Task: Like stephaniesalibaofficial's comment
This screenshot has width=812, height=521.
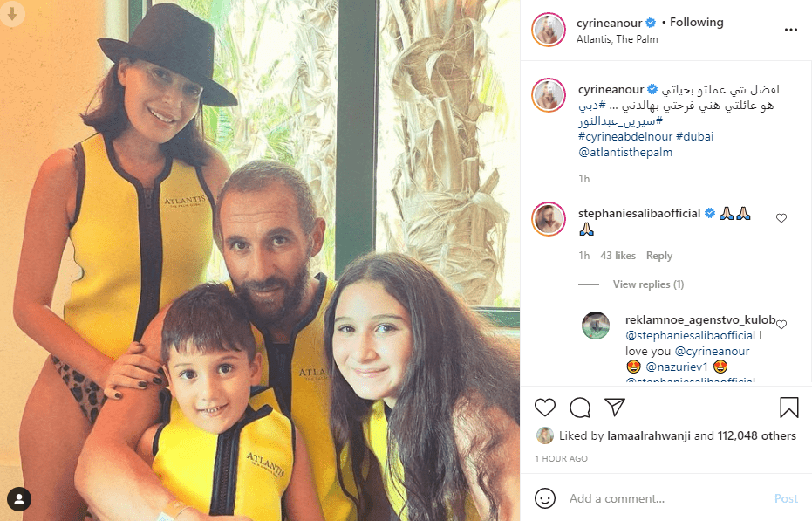Action: point(781,218)
